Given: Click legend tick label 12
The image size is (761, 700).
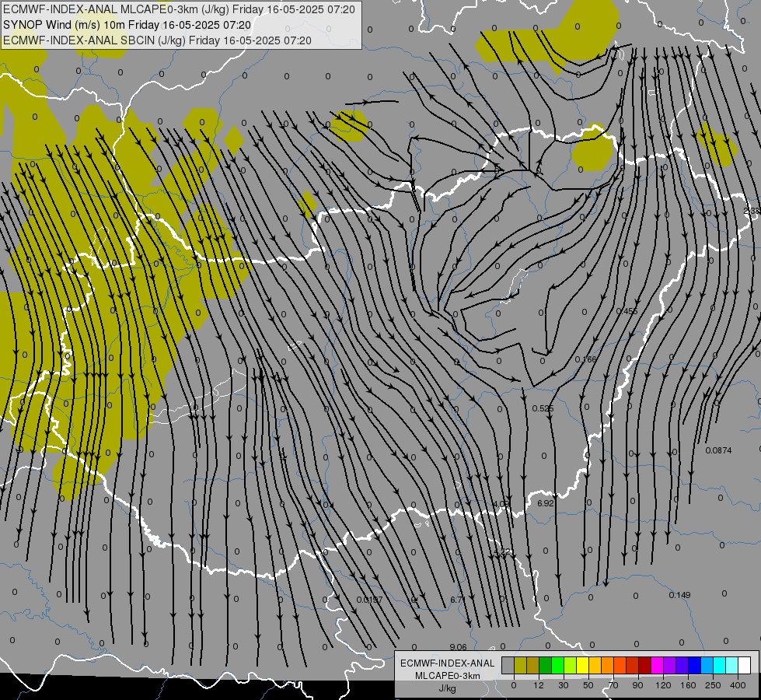Looking at the screenshot, I should (x=539, y=685).
